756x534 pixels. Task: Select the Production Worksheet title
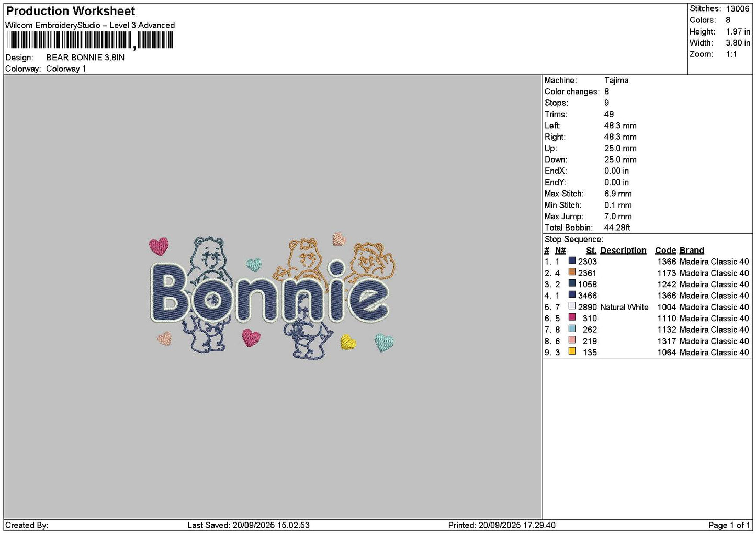coord(70,11)
